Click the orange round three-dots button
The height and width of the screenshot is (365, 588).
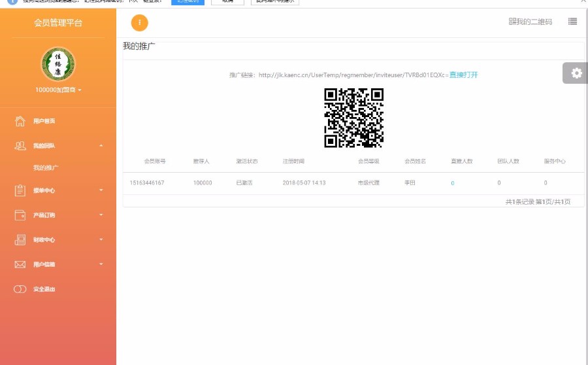coord(140,22)
